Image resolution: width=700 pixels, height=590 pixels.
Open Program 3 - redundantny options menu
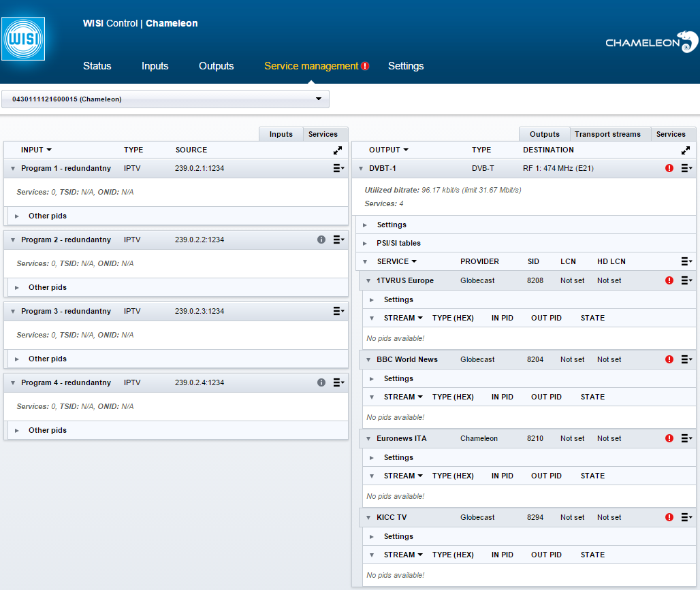click(339, 311)
